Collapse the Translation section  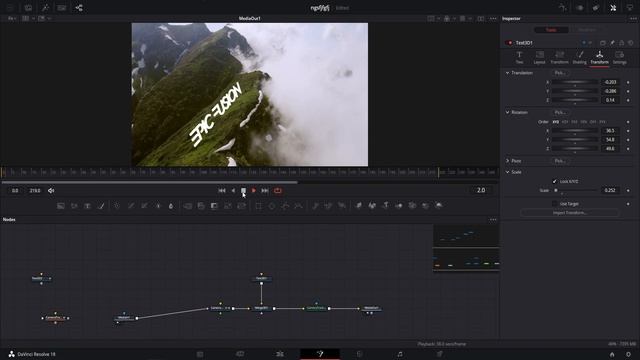(x=507, y=73)
